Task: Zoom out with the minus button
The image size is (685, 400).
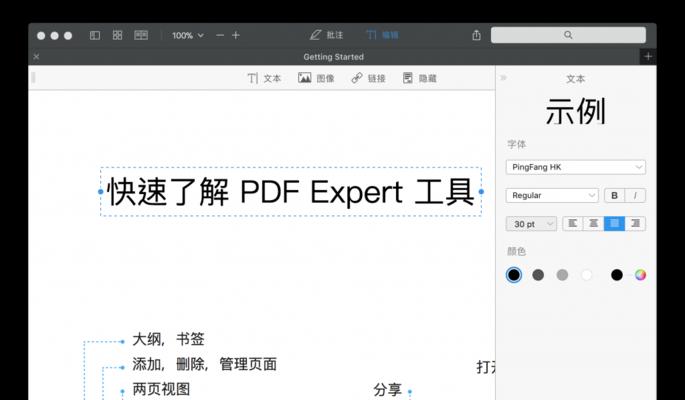Action: pos(220,35)
